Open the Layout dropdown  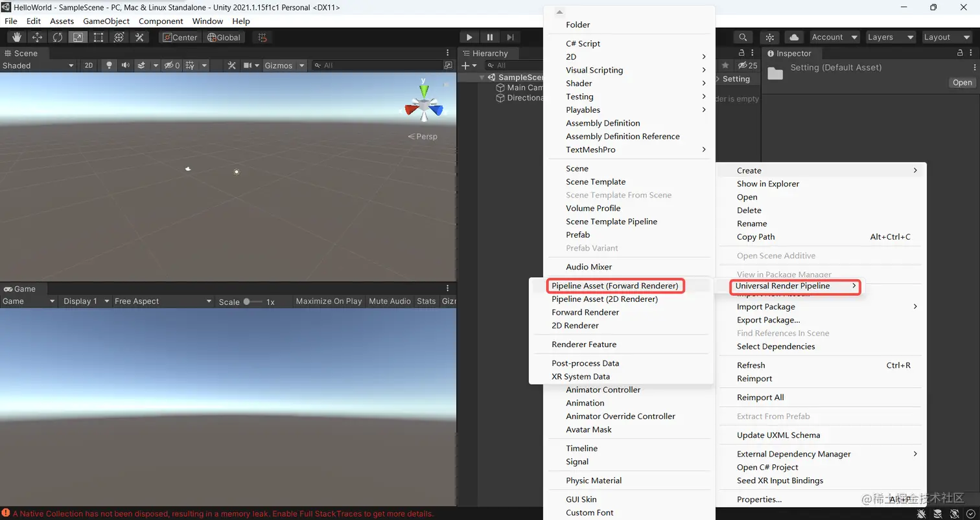948,37
